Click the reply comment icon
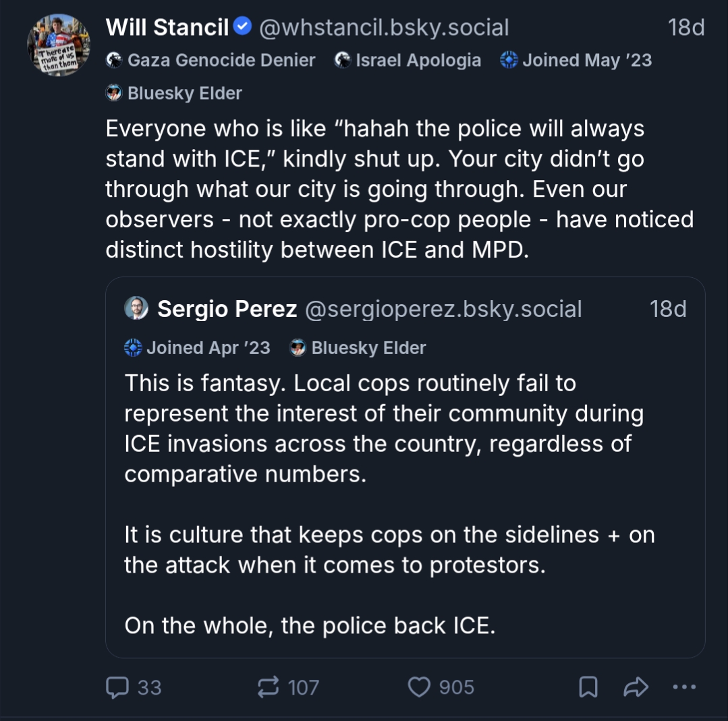This screenshot has height=721, width=728. [x=117, y=687]
